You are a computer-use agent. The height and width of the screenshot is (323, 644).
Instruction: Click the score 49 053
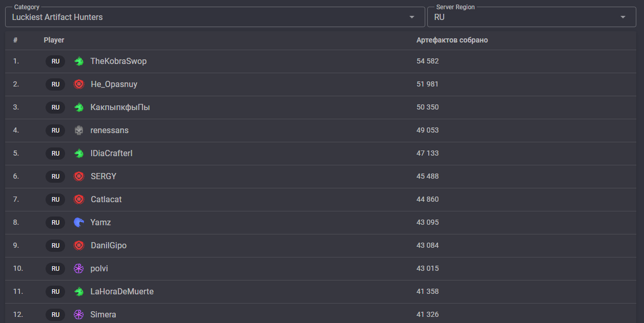(x=427, y=130)
